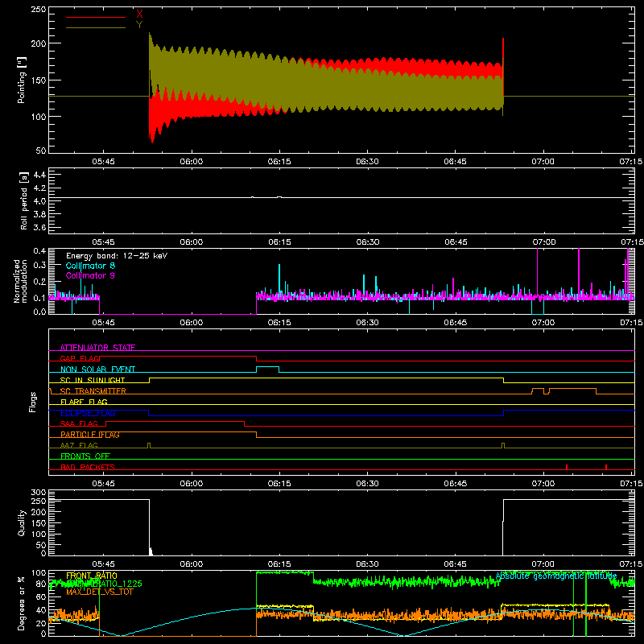This screenshot has width=644, height=644.
Task: Click 07:00 tick under the Pointing plot
Action: pyautogui.click(x=543, y=162)
